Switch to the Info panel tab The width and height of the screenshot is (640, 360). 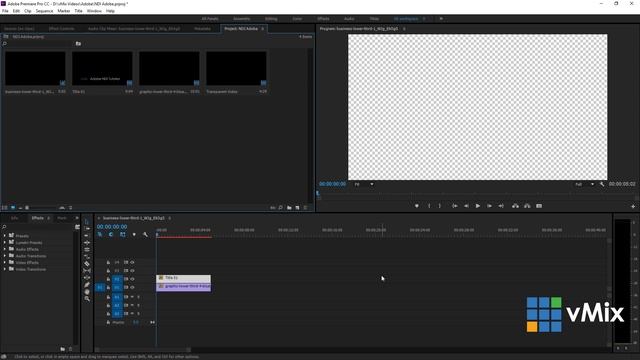point(14,218)
